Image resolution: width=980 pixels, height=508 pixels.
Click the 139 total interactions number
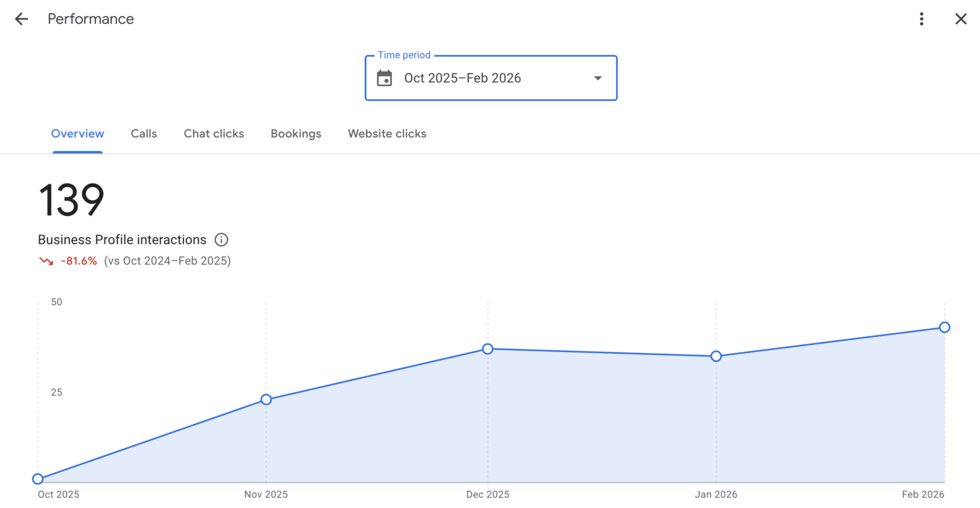pos(71,201)
